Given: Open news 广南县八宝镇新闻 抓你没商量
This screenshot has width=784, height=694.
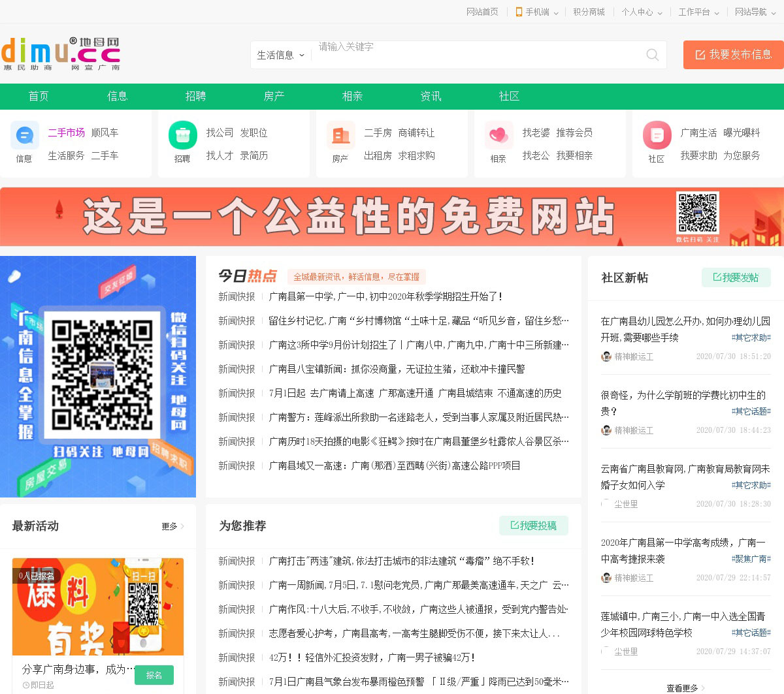Looking at the screenshot, I should [397, 369].
